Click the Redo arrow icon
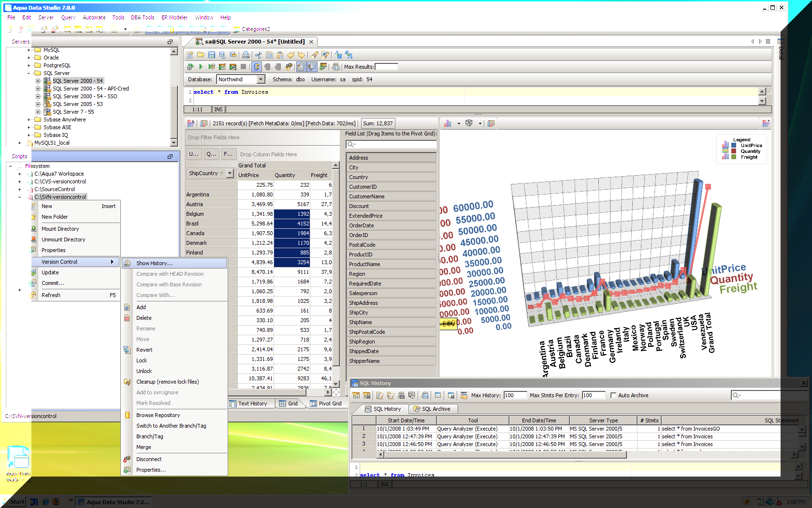This screenshot has height=508, width=812. tap(301, 55)
